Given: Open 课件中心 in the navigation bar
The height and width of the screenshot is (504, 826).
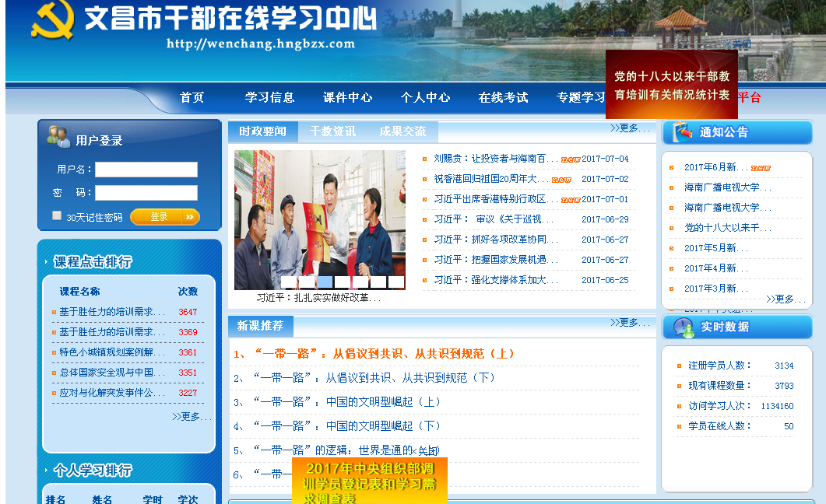Looking at the screenshot, I should pos(348,97).
